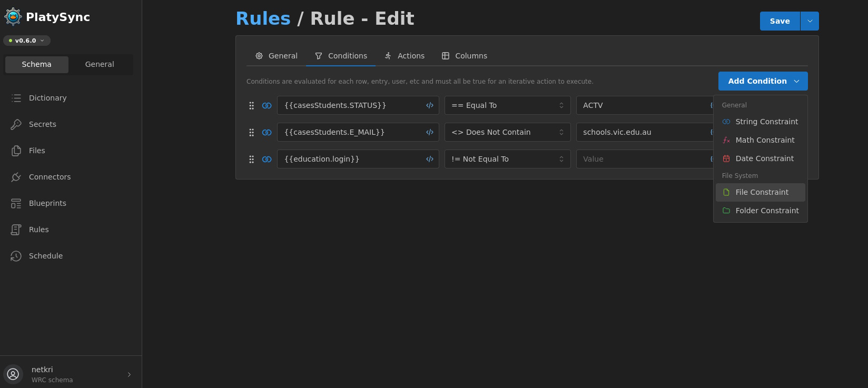The width and height of the screenshot is (868, 388).
Task: Open the '<> Does Not Contain' operator dropdown
Action: click(x=508, y=132)
